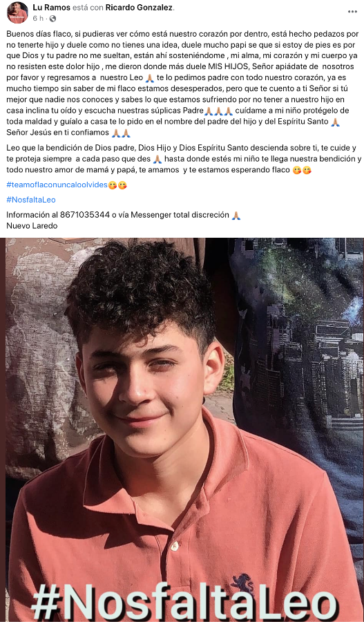Viewport: 364px width, 622px height.
Task: Open Lu Ramos profile picture avatar
Action: point(17,12)
